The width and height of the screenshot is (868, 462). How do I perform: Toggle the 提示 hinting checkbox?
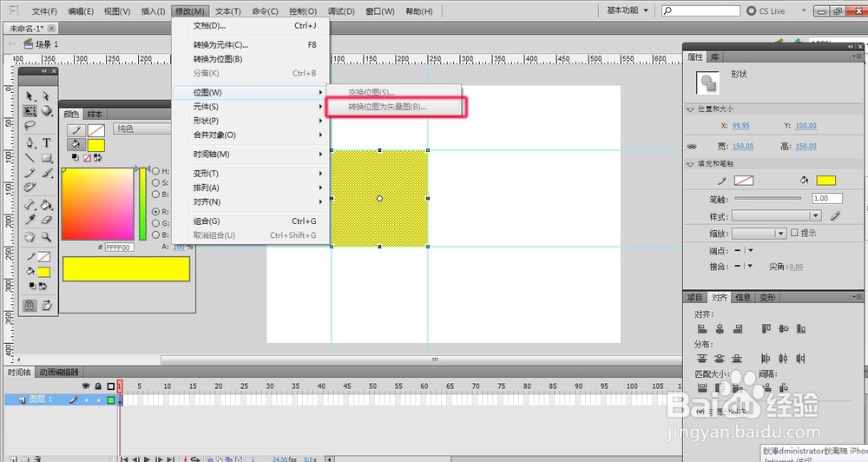[x=794, y=233]
